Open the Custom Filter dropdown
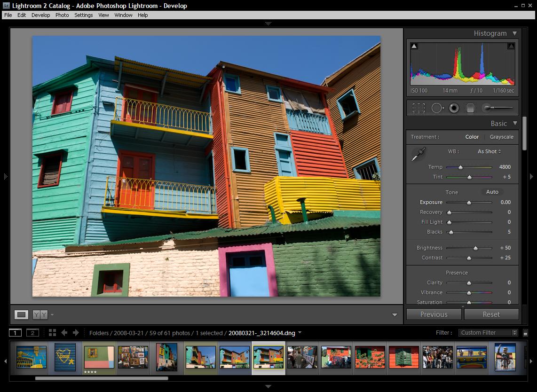Screen dimensions: 537x392 point(488,333)
